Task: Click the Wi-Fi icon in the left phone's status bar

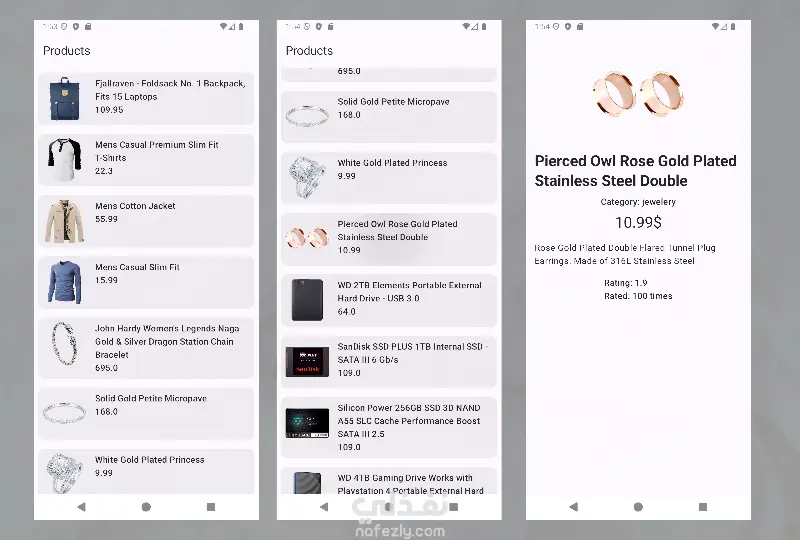Action: [x=223, y=27]
